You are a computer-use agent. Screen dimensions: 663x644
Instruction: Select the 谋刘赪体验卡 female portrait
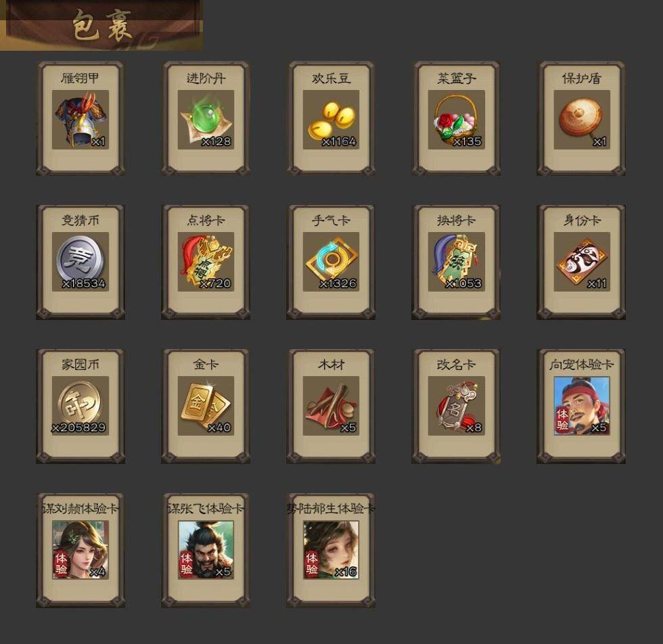[x=81, y=550]
